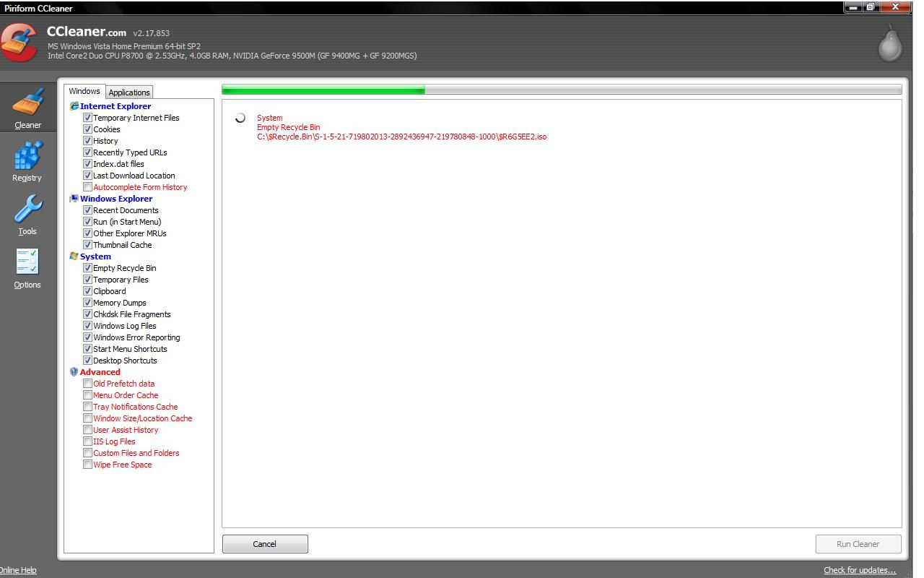This screenshot has height=578, width=924.
Task: Click the CCleaner.com title text
Action: point(86,33)
